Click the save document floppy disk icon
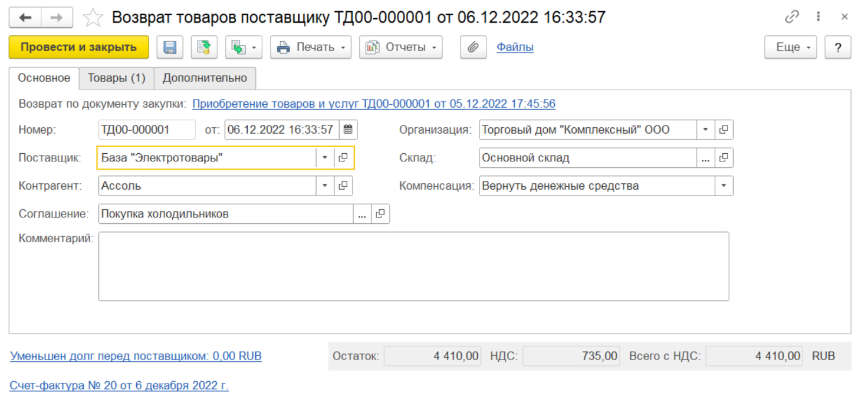Viewport: 868px width, 403px height. pyautogui.click(x=170, y=47)
